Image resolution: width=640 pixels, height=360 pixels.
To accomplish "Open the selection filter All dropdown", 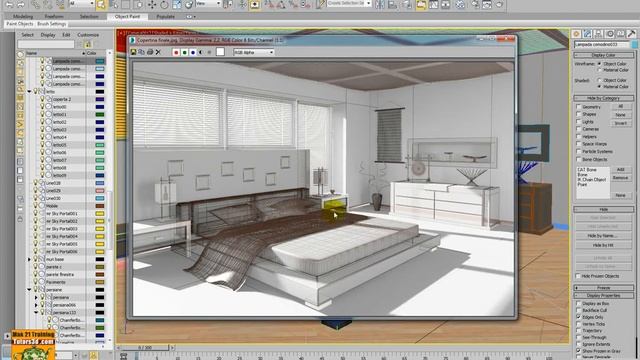I will coord(82,4).
